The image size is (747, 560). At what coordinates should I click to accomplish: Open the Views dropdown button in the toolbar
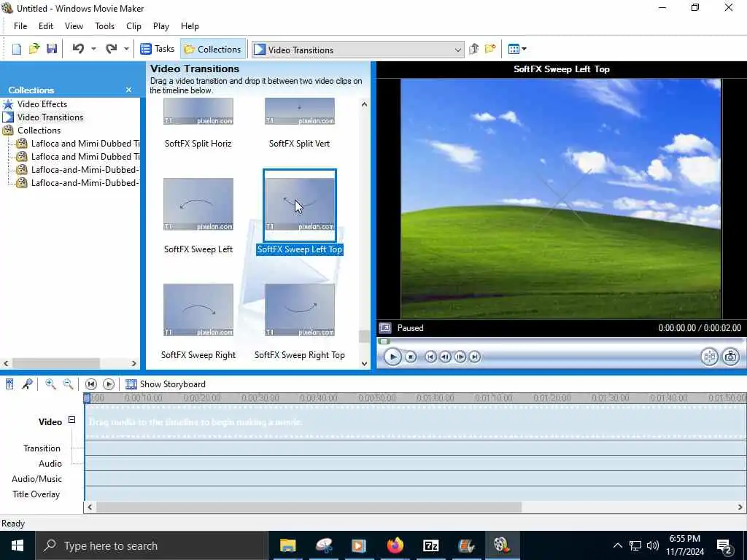(517, 49)
